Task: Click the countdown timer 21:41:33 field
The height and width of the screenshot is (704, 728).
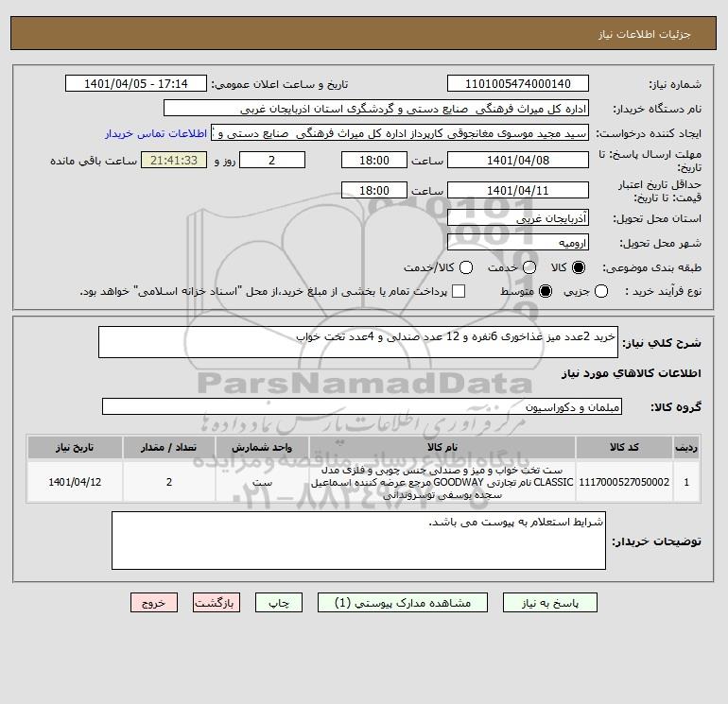Action: (x=174, y=160)
